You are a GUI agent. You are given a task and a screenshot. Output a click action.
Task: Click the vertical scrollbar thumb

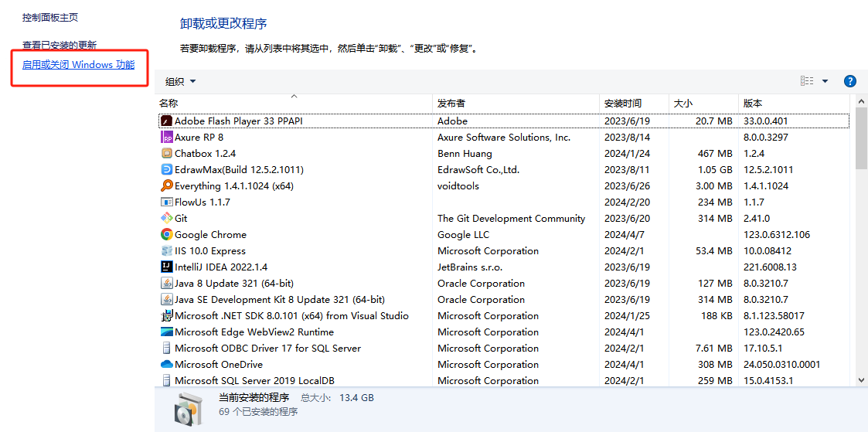click(x=861, y=138)
